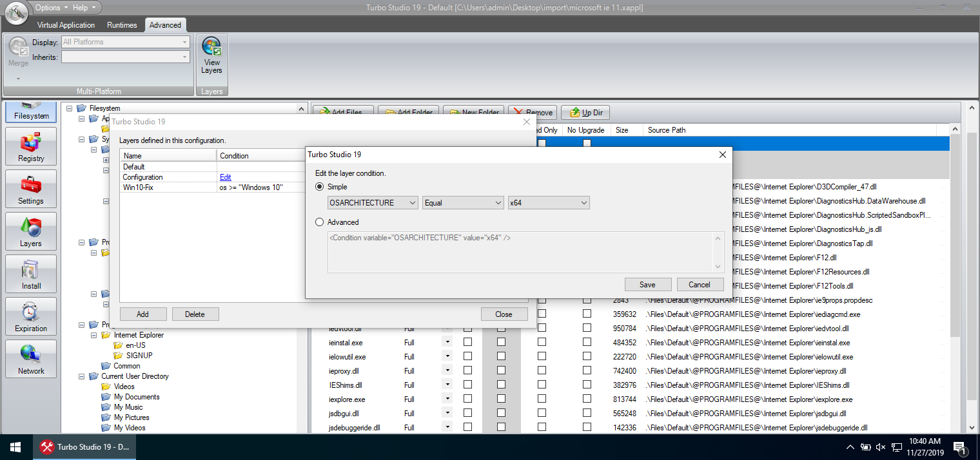Open the Options menu
980x460 pixels.
coord(51,8)
